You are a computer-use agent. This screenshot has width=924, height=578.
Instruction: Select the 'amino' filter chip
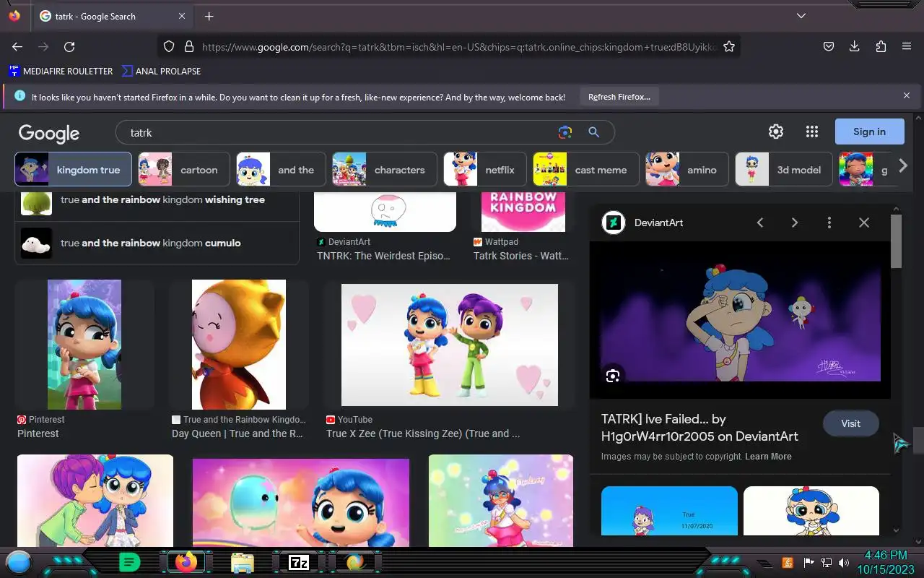tap(687, 170)
